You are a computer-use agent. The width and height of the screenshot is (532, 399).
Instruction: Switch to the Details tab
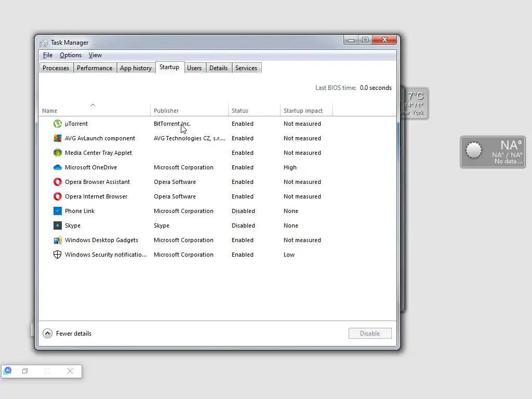coord(219,68)
